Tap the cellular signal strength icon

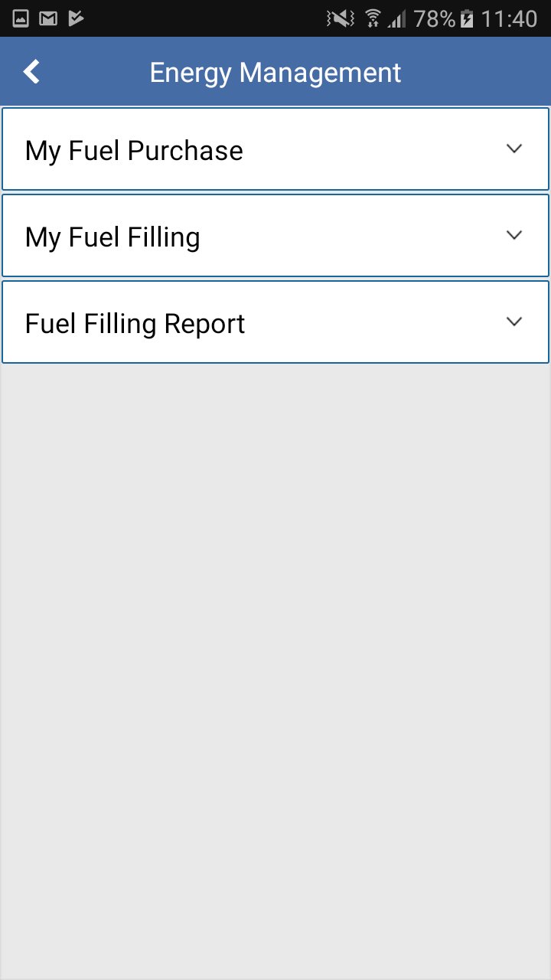396,18
